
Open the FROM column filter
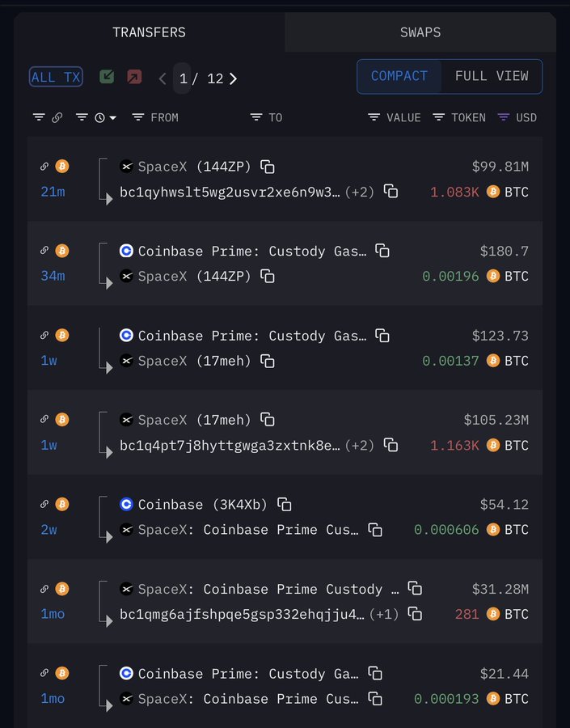click(x=155, y=117)
